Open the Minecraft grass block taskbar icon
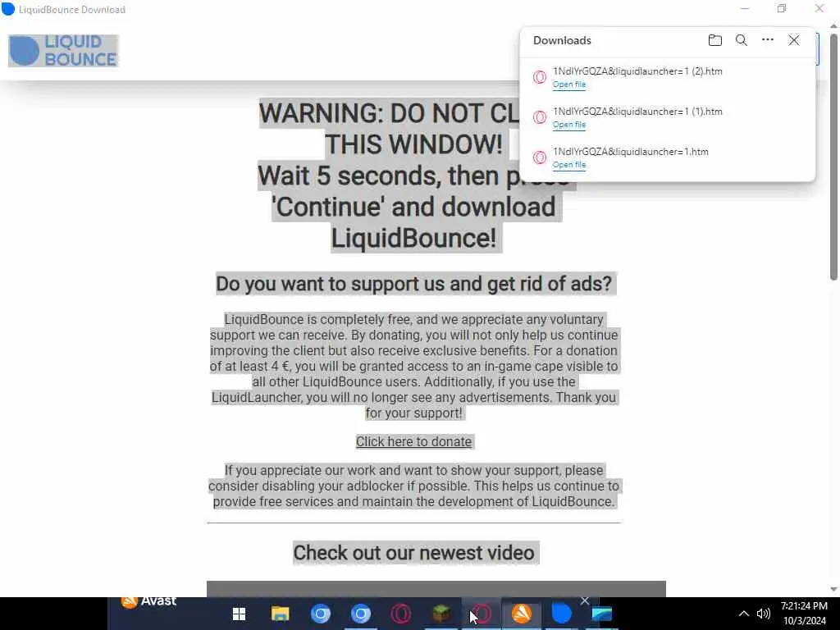 pos(441,614)
